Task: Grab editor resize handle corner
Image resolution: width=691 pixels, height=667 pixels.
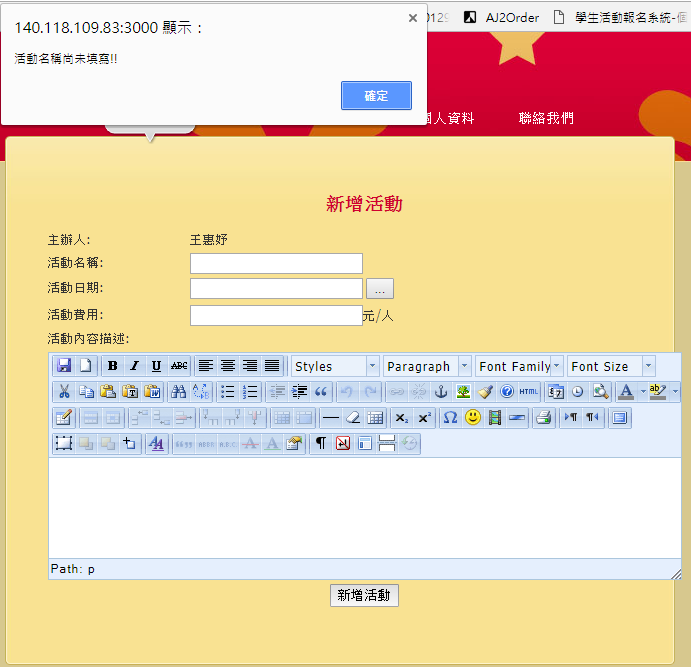Action: [676, 574]
